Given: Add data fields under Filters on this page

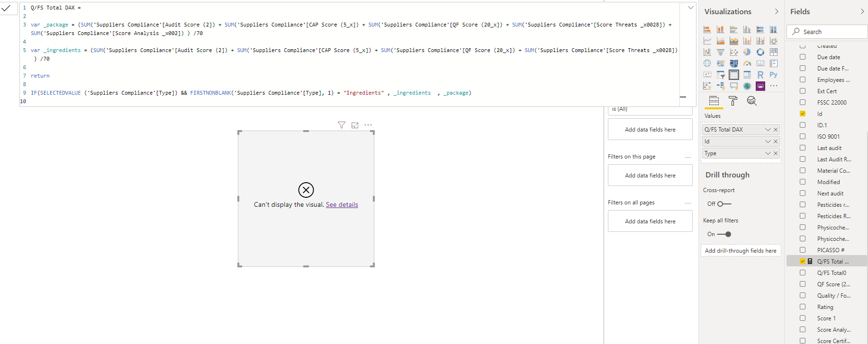Looking at the screenshot, I should pyautogui.click(x=650, y=176).
